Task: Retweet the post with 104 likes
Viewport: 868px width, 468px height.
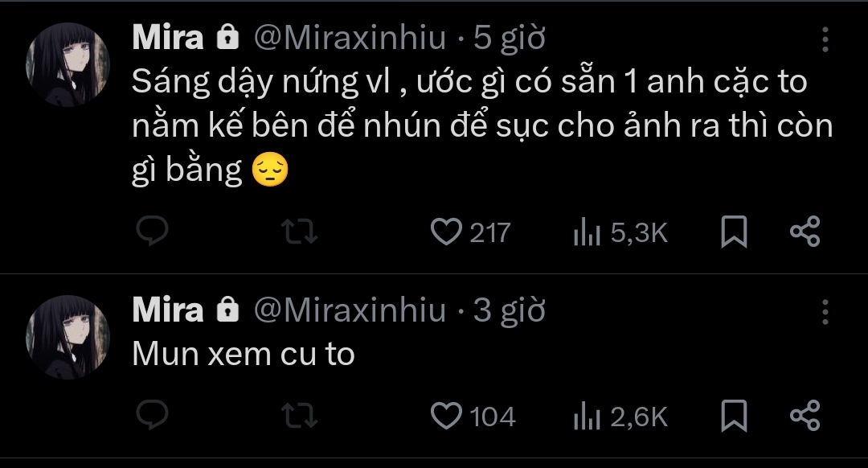Action: pos(302,416)
